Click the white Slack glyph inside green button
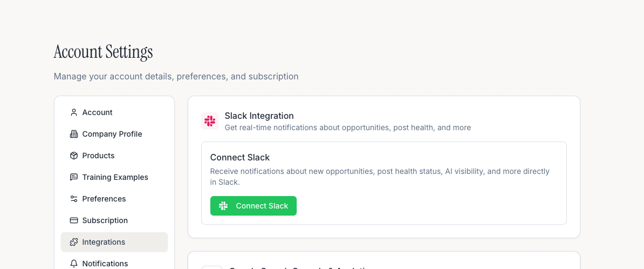 223,206
